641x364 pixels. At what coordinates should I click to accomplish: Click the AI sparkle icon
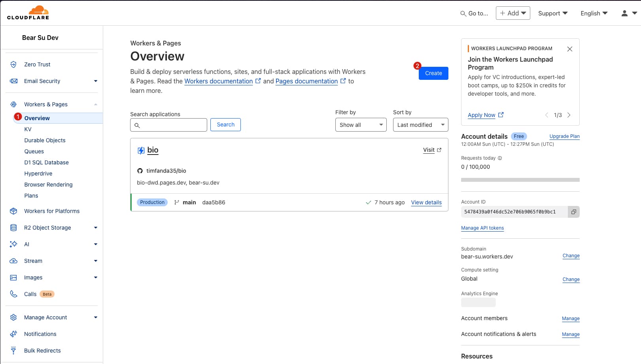(13, 244)
